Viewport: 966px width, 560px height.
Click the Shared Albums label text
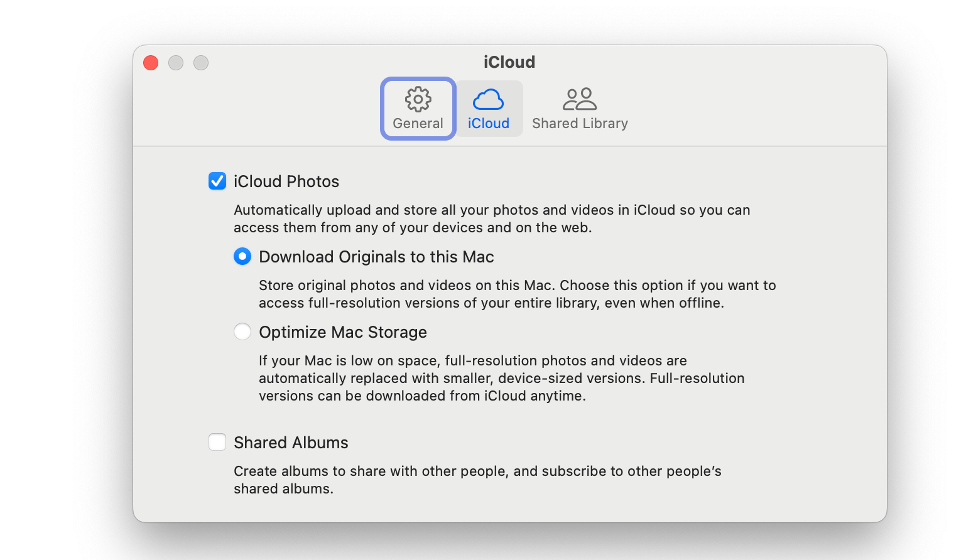290,442
